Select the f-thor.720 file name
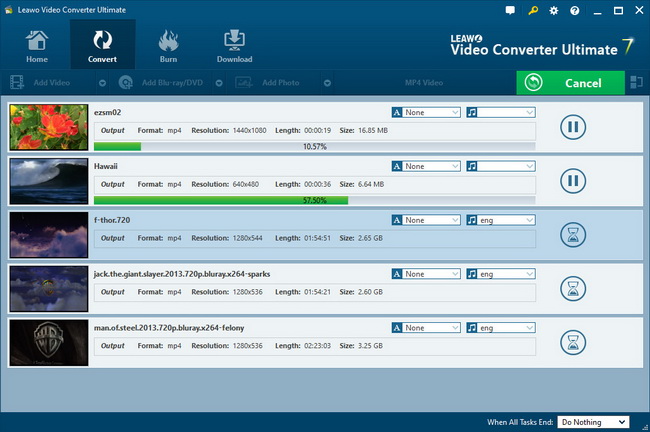 [x=112, y=220]
